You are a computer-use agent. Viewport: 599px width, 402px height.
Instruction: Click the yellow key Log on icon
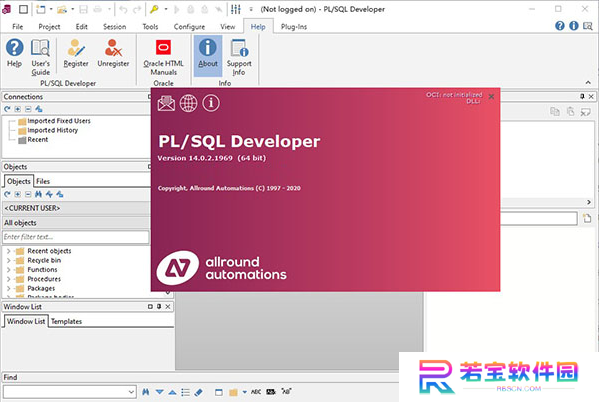tap(154, 9)
